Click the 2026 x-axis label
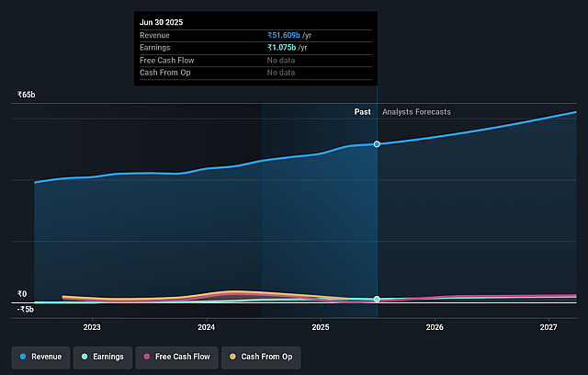 pos(435,326)
